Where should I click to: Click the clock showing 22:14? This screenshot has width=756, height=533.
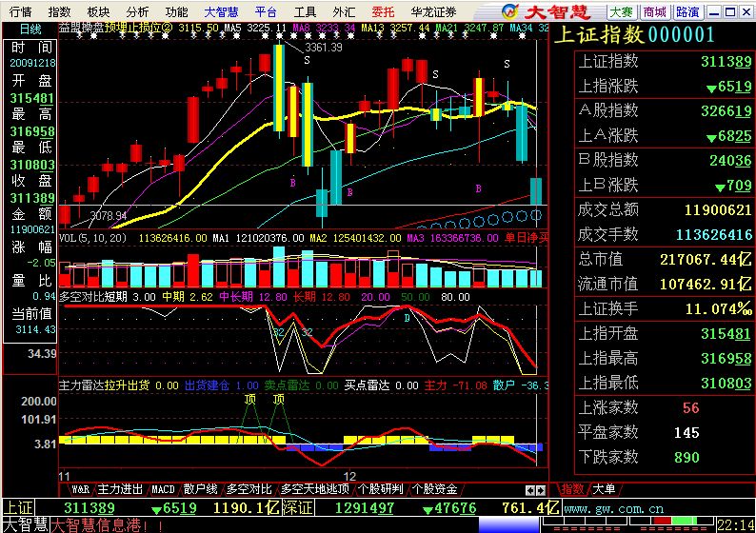(735, 524)
